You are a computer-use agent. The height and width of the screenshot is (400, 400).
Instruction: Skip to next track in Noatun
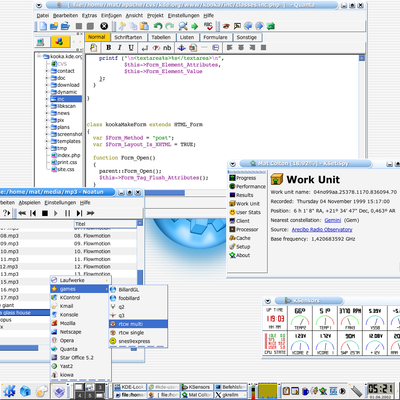[x=79, y=213]
